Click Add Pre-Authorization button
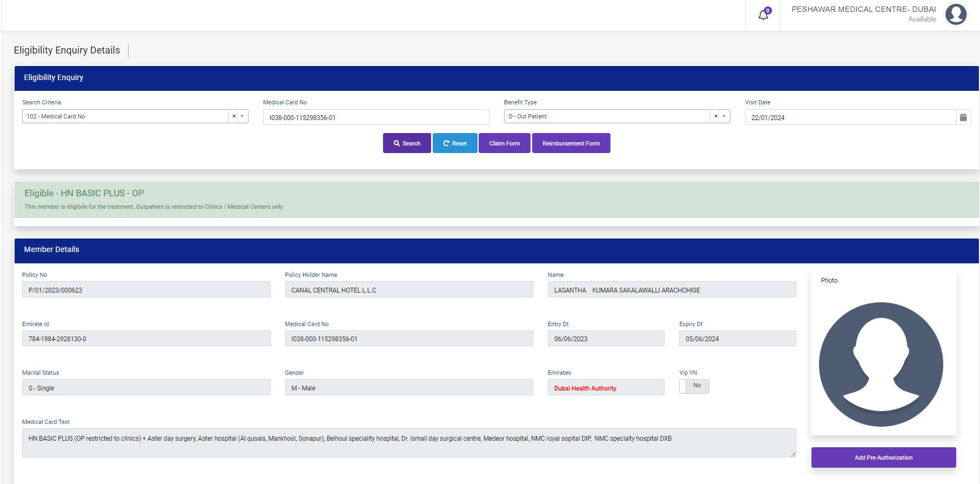Screen dimensions: 980x484 [883, 458]
